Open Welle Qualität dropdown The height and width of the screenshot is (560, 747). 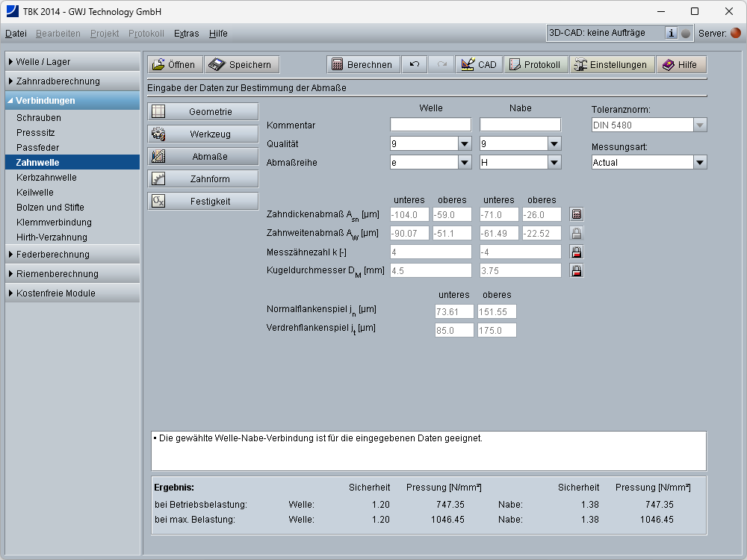(464, 143)
